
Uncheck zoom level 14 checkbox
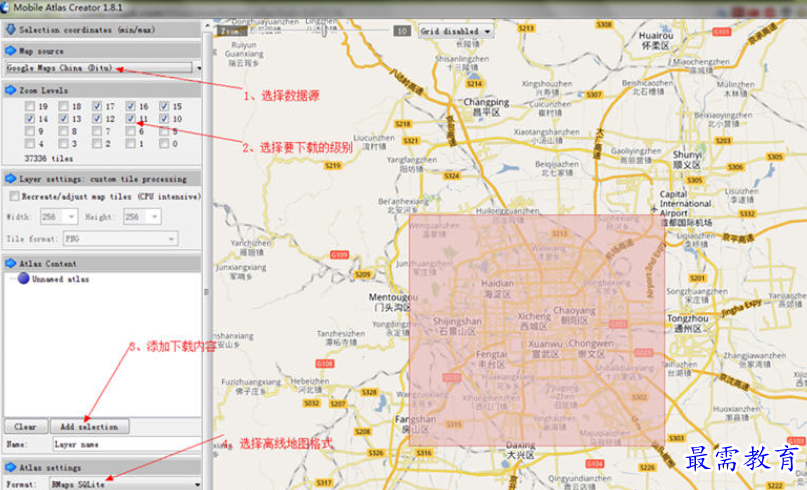[31, 119]
